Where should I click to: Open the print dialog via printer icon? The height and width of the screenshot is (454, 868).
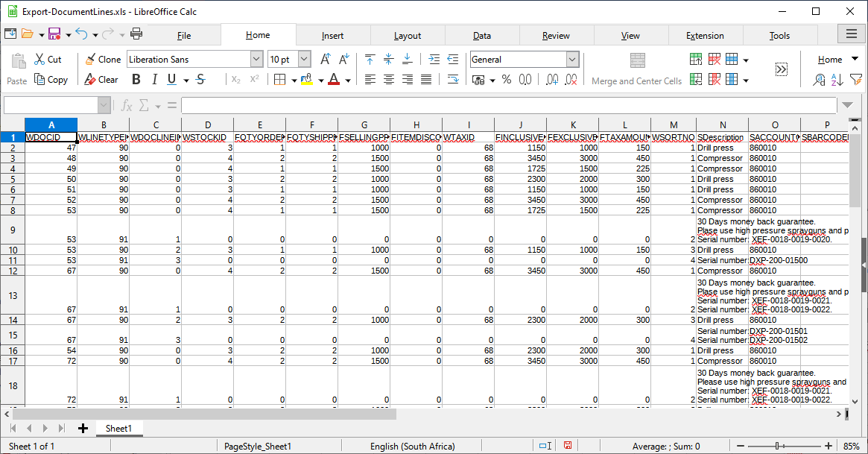(137, 34)
